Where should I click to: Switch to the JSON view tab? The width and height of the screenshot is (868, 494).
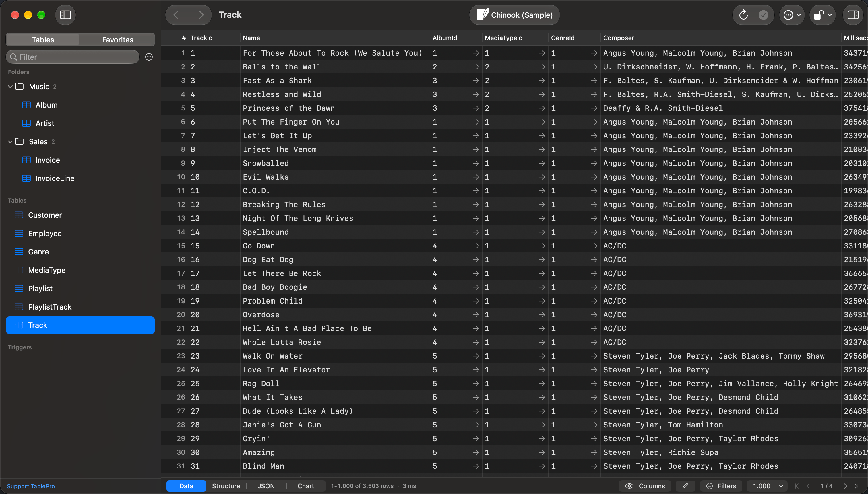coord(266,486)
